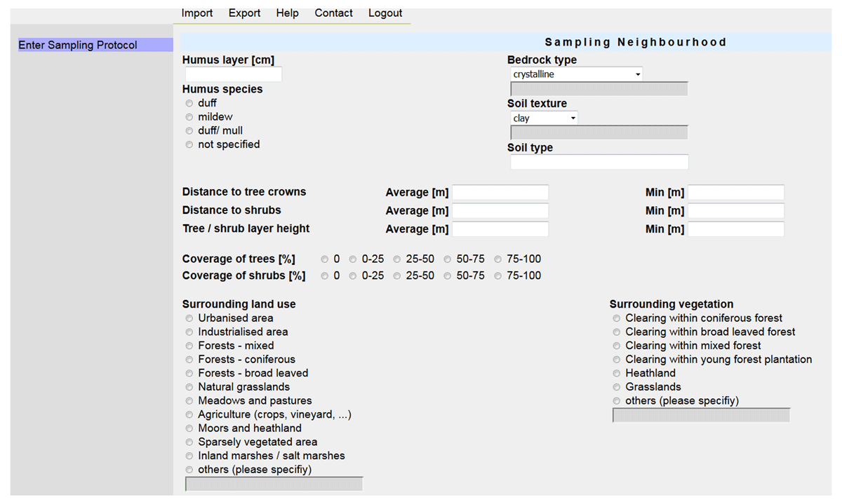This screenshot has height=504, width=842.
Task: Select 25-50 for Coverage of trees
Action: click(x=397, y=259)
